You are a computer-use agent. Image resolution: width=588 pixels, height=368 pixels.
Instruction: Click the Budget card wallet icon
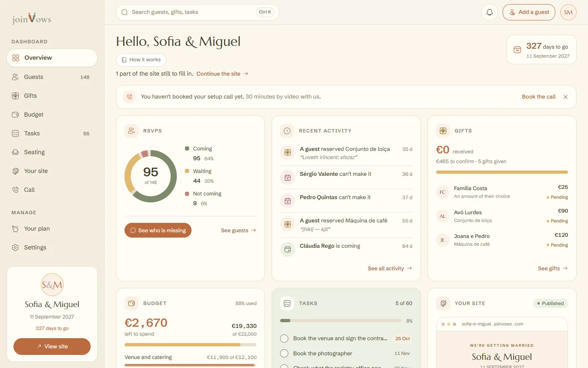click(x=131, y=303)
